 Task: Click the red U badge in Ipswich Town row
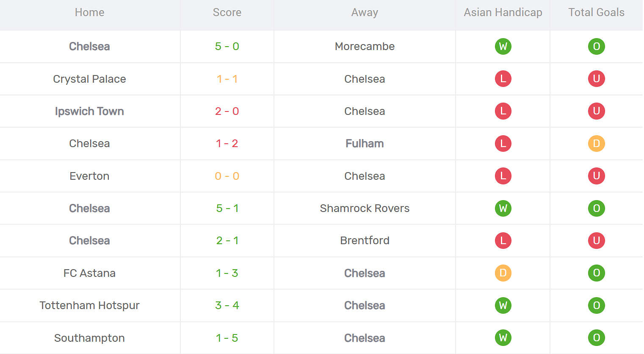coord(596,111)
